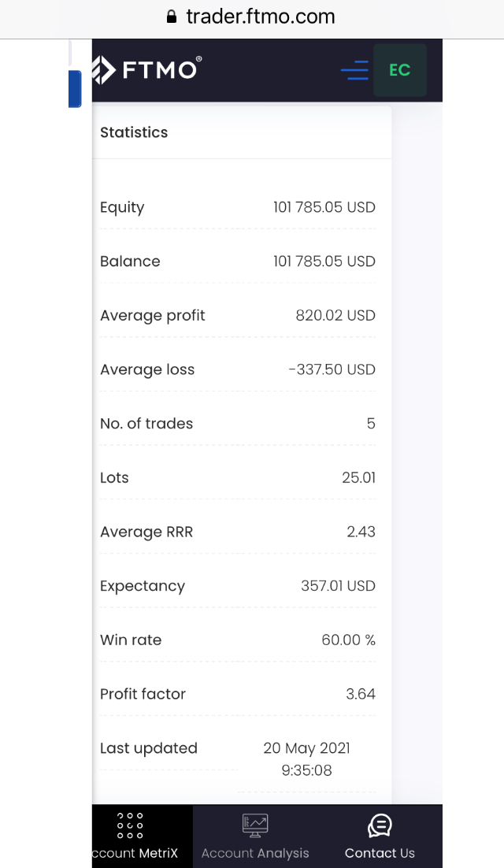Screen dimensions: 504x868
Task: Click the No. of trades label
Action: [x=146, y=424]
